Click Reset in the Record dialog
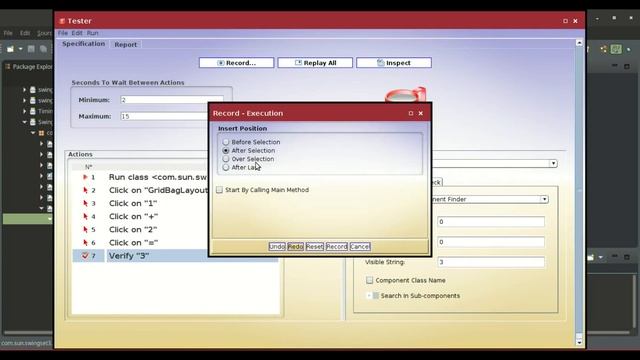 click(315, 247)
